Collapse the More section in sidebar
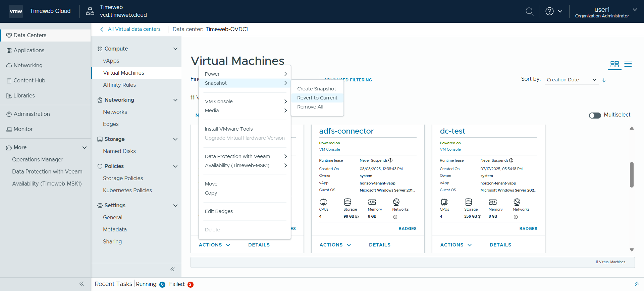 (85, 148)
